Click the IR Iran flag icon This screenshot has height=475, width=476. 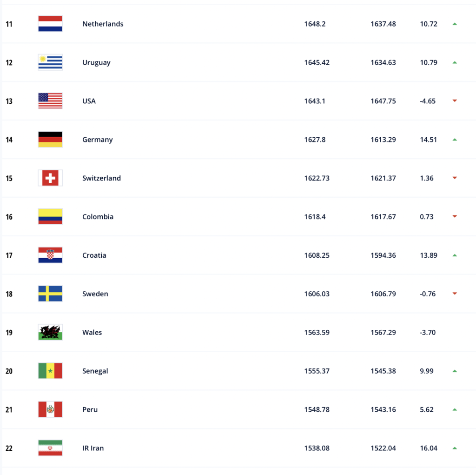coord(50,448)
